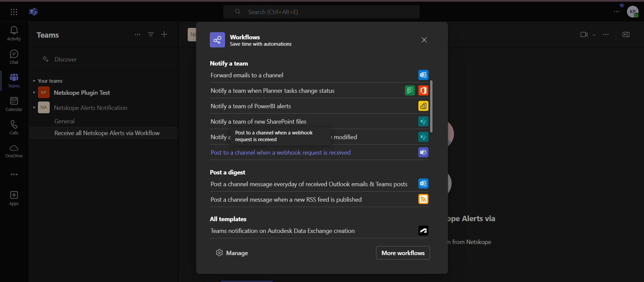Open channel more options ellipsis
The height and width of the screenshot is (282, 644).
(x=606, y=35)
